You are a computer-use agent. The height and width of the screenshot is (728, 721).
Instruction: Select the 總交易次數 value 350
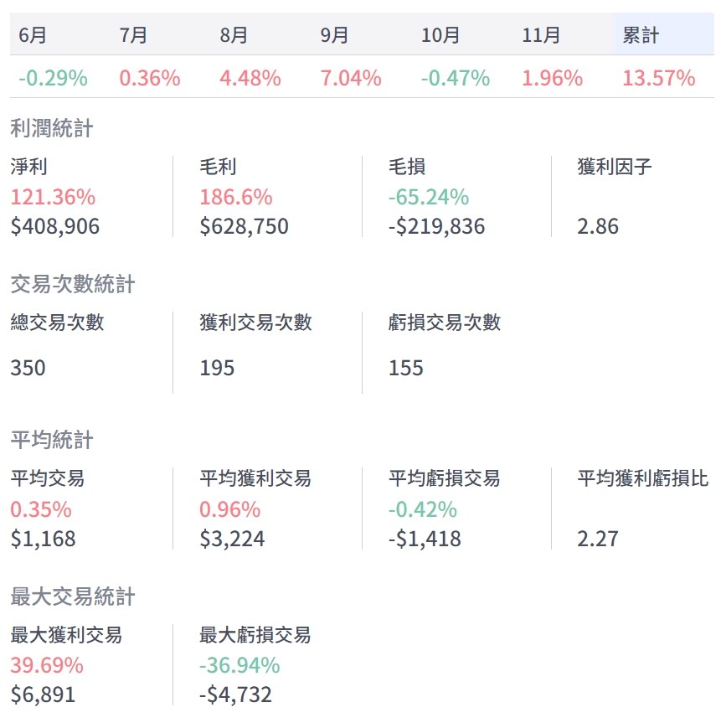pyautogui.click(x=28, y=368)
